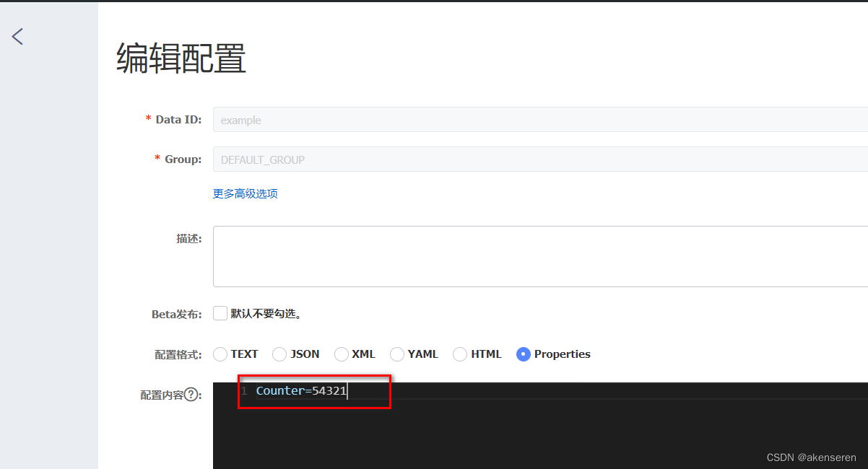Click the 默认不要勾选。 label text
868x469 pixels.
[266, 314]
